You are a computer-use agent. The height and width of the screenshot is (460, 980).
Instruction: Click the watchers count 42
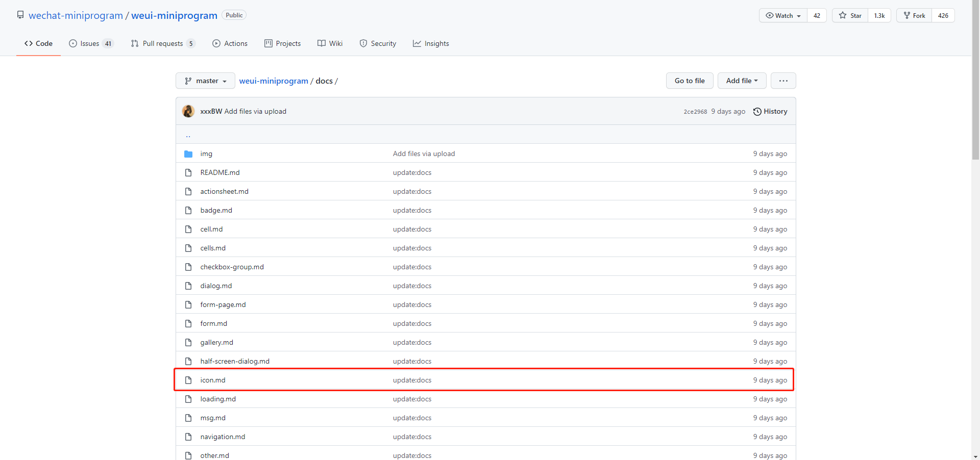tap(817, 15)
